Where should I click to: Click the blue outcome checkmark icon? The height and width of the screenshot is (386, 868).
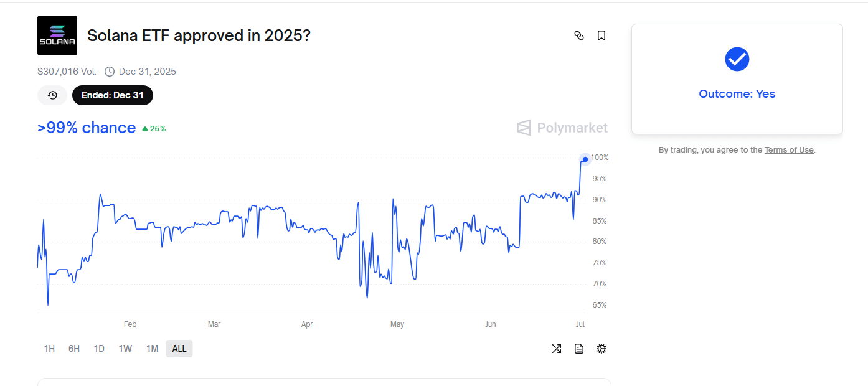pyautogui.click(x=737, y=59)
